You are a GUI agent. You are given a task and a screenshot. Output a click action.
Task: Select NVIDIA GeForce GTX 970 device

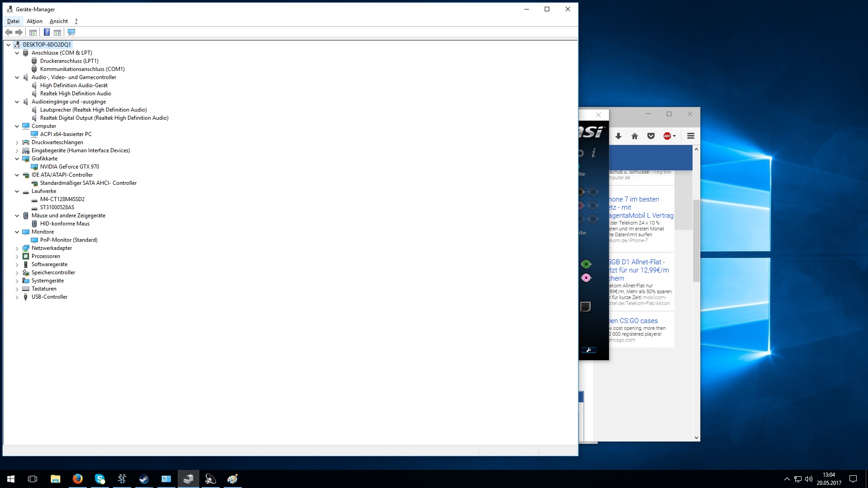(x=69, y=167)
